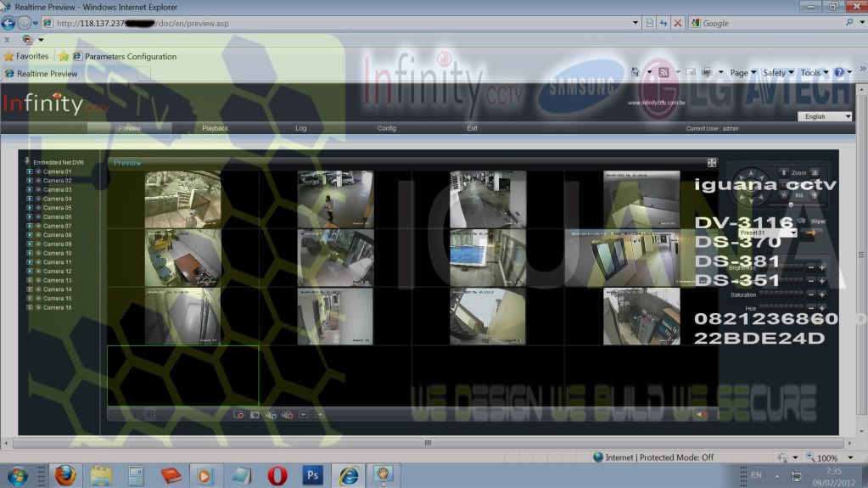This screenshot has width=868, height=488.
Task: Go to previous page of camera windows
Action: pyautogui.click(x=304, y=414)
